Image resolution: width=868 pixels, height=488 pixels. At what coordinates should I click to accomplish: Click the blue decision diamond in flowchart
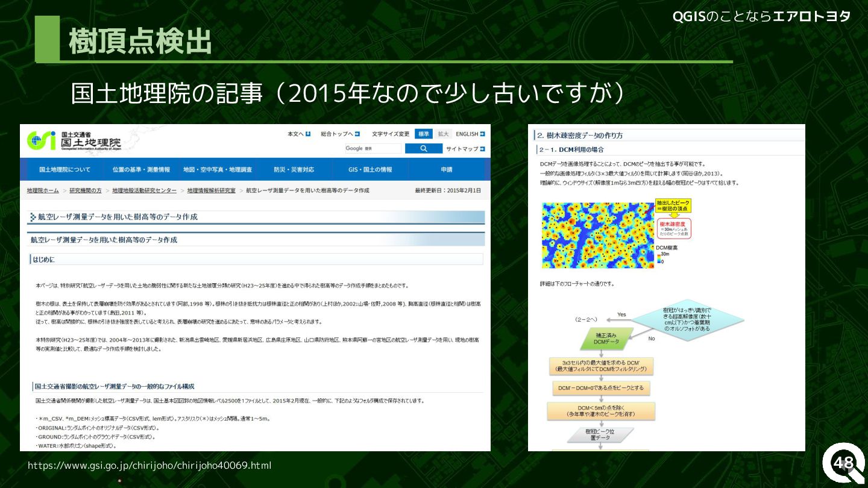687,320
